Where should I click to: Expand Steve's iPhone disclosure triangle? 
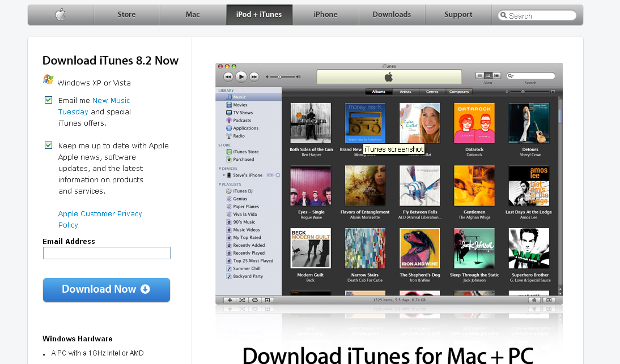click(224, 175)
